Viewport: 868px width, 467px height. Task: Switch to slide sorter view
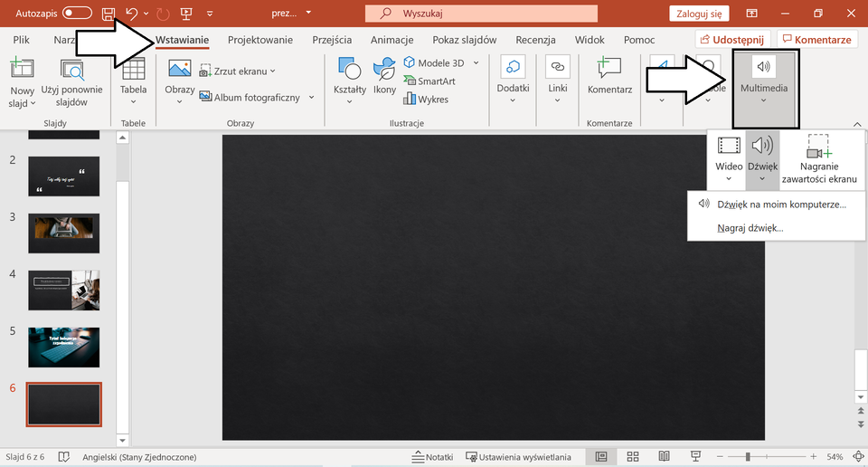point(633,457)
